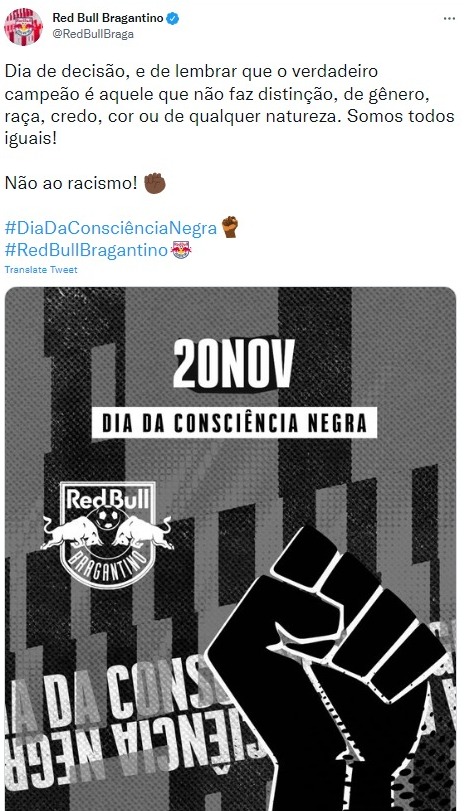Open the Red Bull Bragantino profile avatar

(x=23, y=26)
